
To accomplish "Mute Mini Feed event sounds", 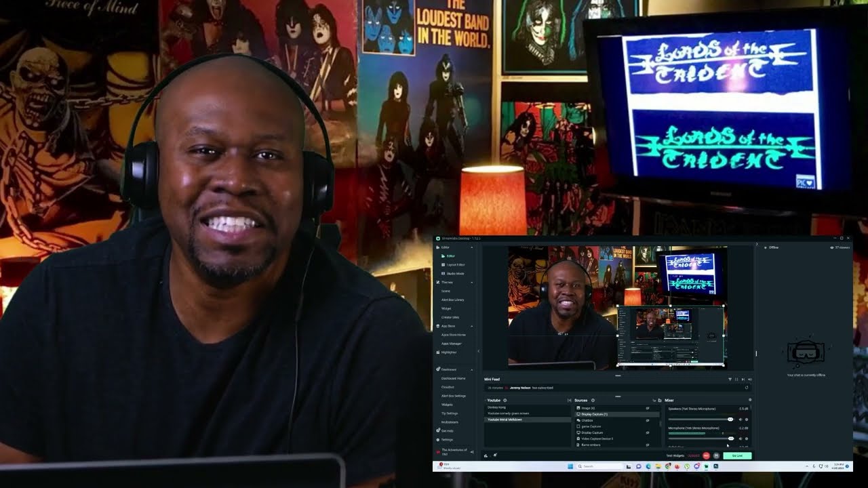I will click(x=750, y=380).
